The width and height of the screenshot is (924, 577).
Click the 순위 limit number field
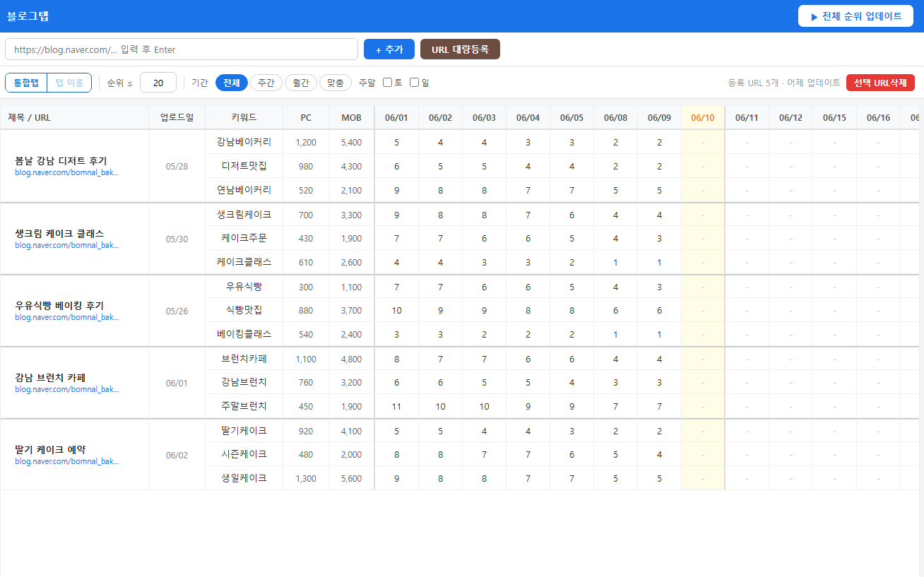pyautogui.click(x=158, y=83)
